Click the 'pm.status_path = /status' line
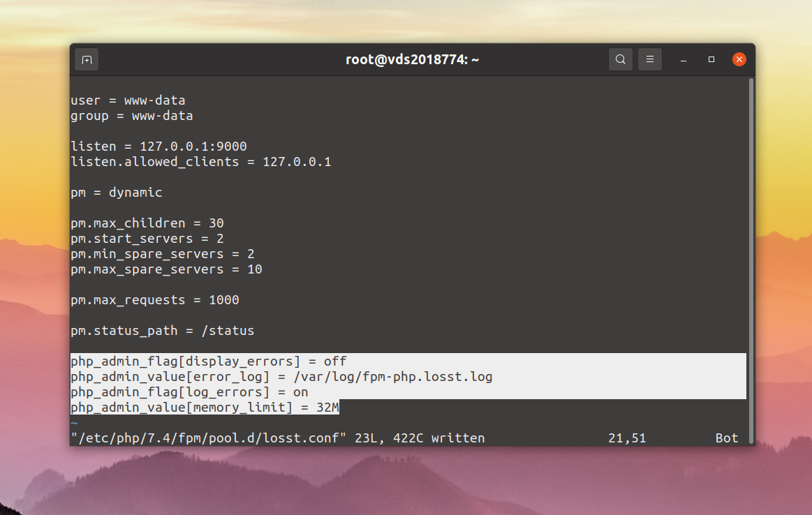 pyautogui.click(x=163, y=331)
